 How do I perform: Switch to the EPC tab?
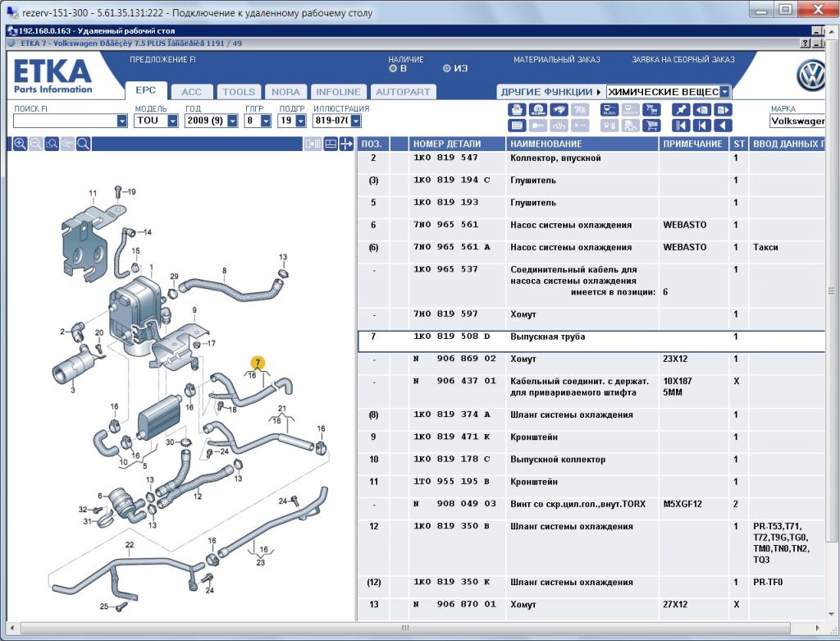pos(146,90)
